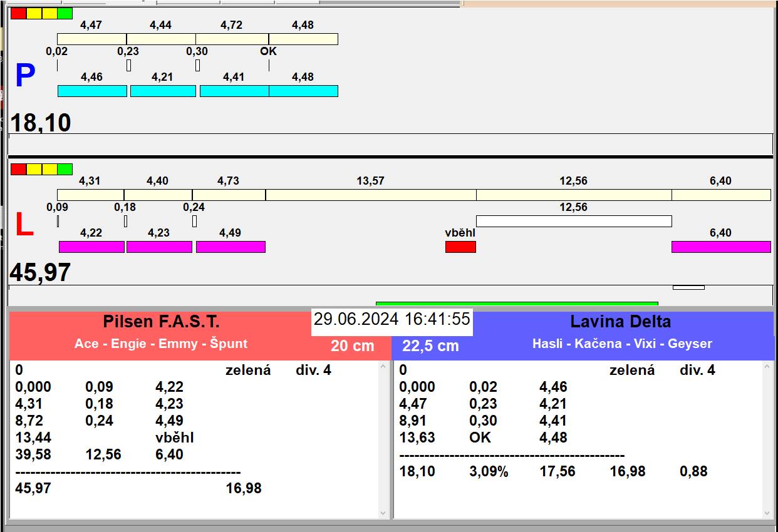This screenshot has height=532, width=778.
Task: Click the green start light in lane P
Action: click(65, 13)
